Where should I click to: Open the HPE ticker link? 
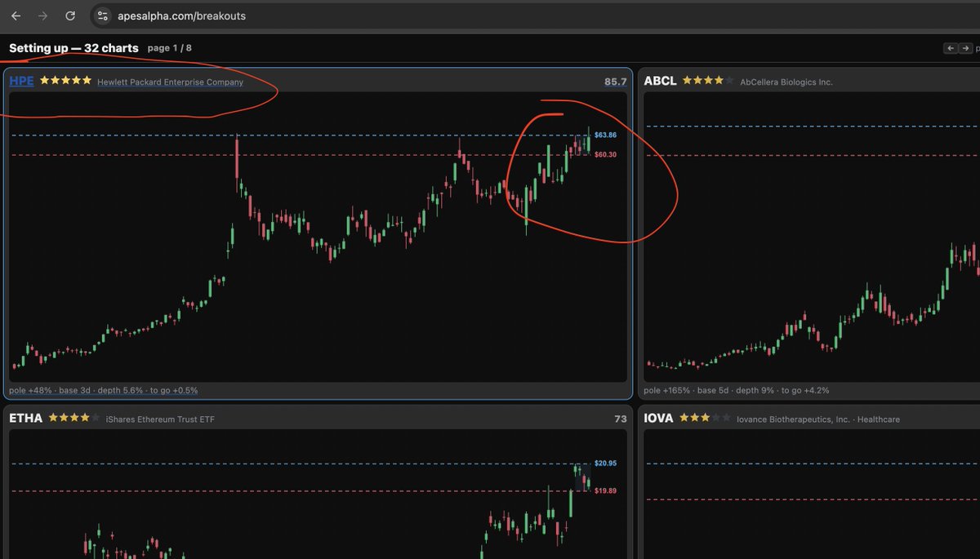(x=21, y=82)
